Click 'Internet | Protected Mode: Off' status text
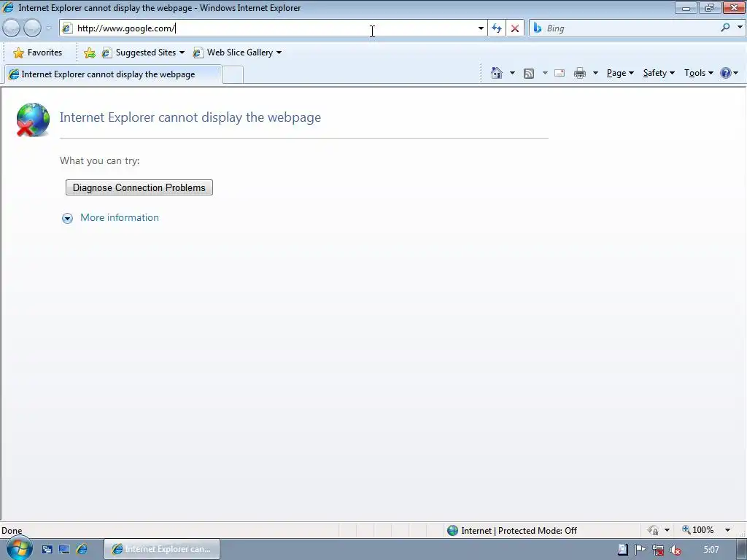Image resolution: width=747 pixels, height=560 pixels. [x=519, y=531]
